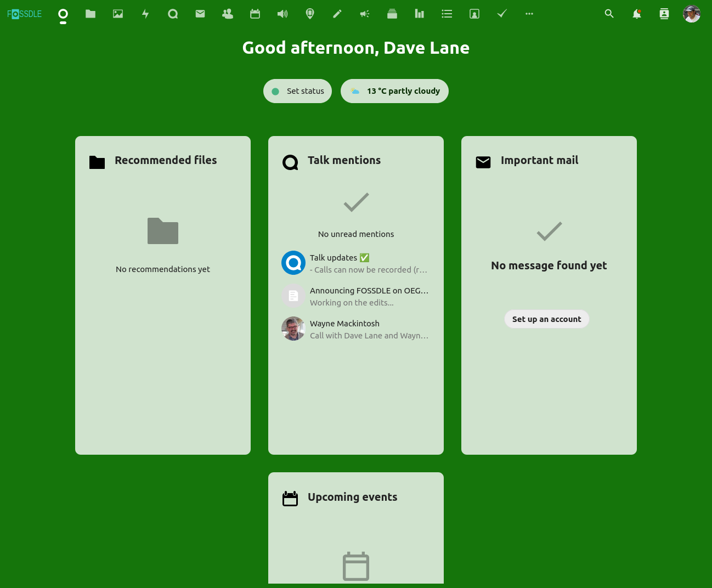The width and height of the screenshot is (712, 588).
Task: Open the Notes pencil icon
Action: [x=337, y=14]
